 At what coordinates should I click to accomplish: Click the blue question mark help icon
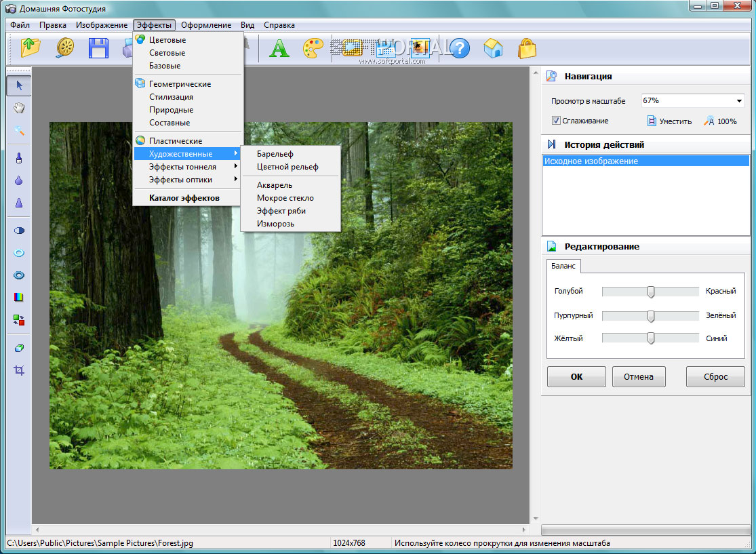point(460,48)
